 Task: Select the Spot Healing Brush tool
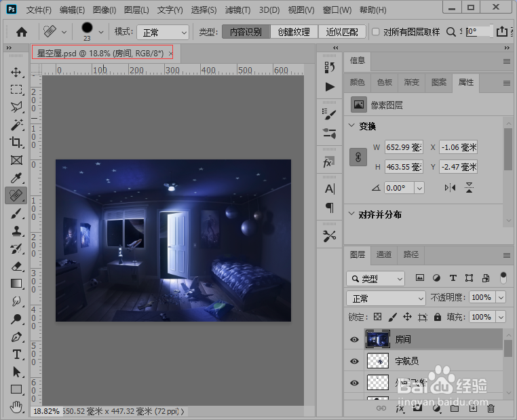[16, 195]
